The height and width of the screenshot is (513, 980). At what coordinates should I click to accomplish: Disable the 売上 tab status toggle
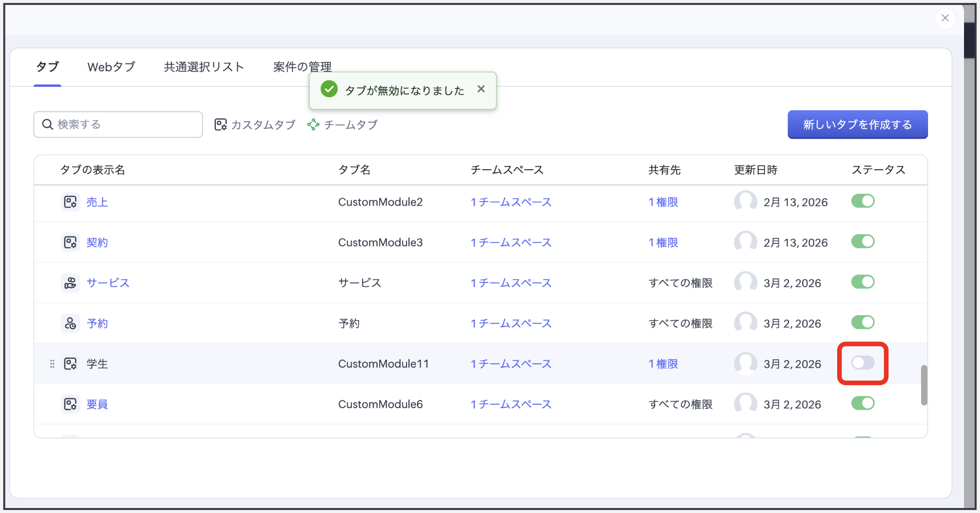[x=863, y=201]
